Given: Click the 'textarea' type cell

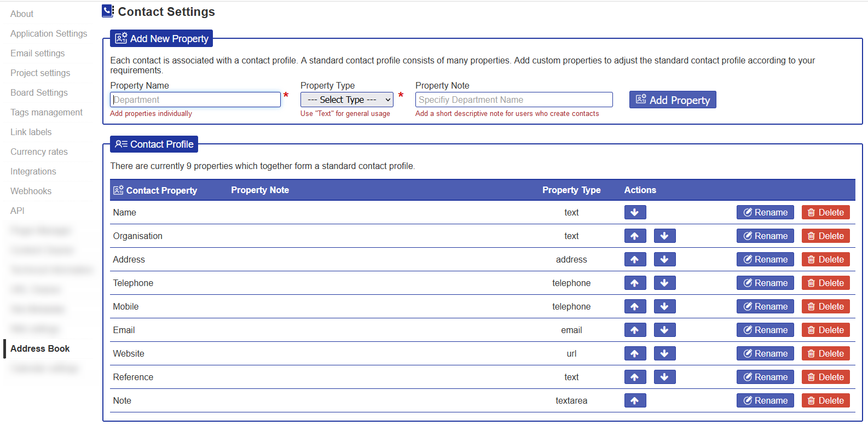Looking at the screenshot, I should pyautogui.click(x=571, y=400).
